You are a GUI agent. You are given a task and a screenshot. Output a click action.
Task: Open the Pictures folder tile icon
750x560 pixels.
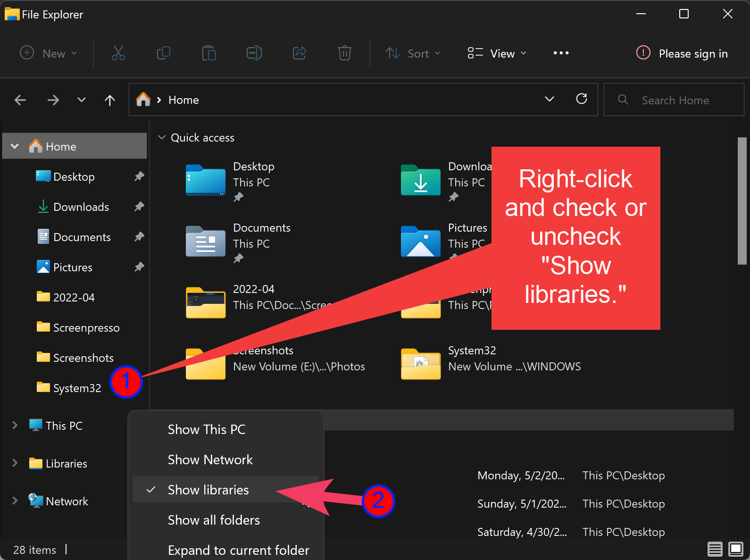420,242
